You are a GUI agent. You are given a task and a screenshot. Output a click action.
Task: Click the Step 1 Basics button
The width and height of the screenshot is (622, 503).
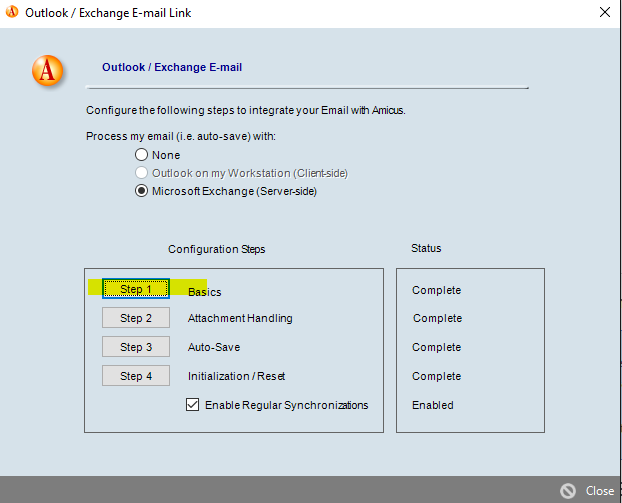point(136,288)
